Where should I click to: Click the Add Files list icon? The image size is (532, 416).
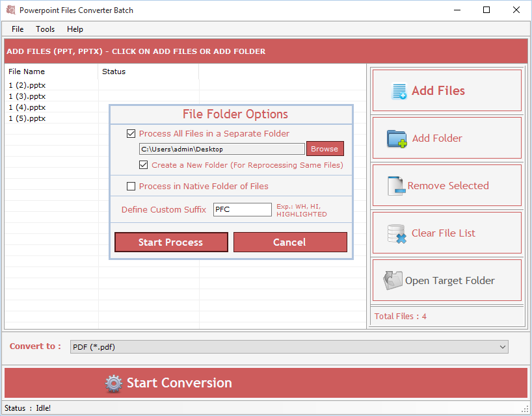(x=399, y=91)
